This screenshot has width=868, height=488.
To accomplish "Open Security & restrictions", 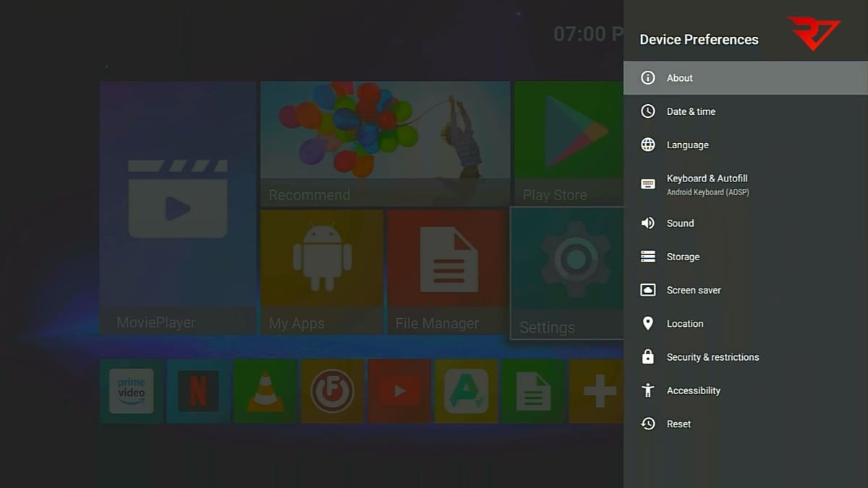I will pyautogui.click(x=746, y=357).
